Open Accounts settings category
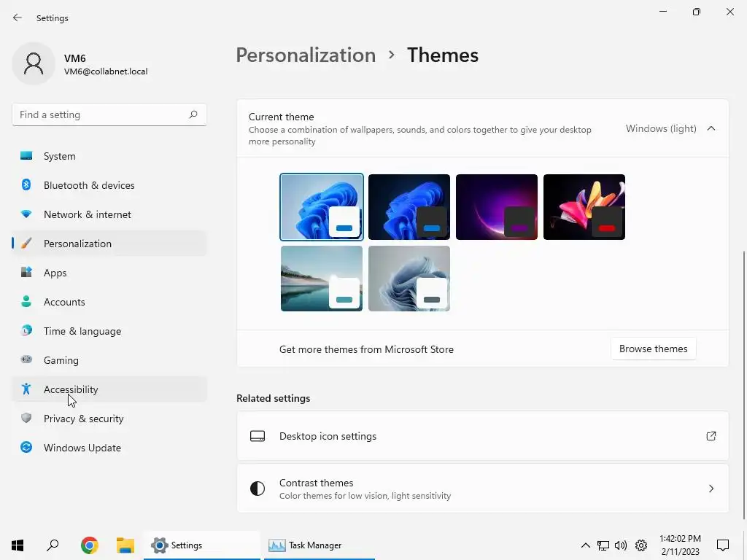 click(109, 301)
